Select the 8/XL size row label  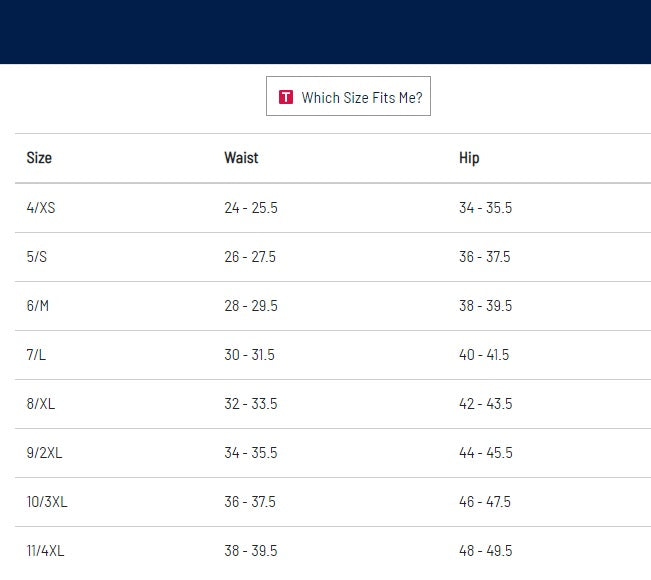click(40, 404)
